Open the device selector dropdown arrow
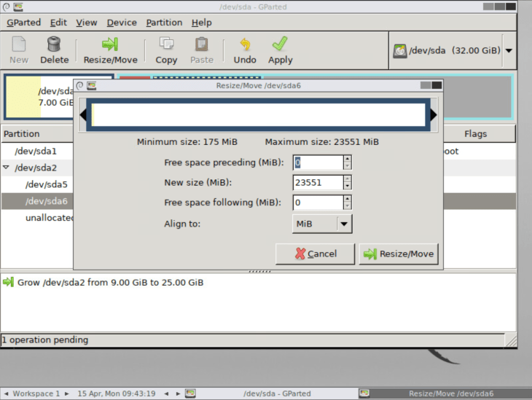The width and height of the screenshot is (532, 400). click(x=509, y=50)
